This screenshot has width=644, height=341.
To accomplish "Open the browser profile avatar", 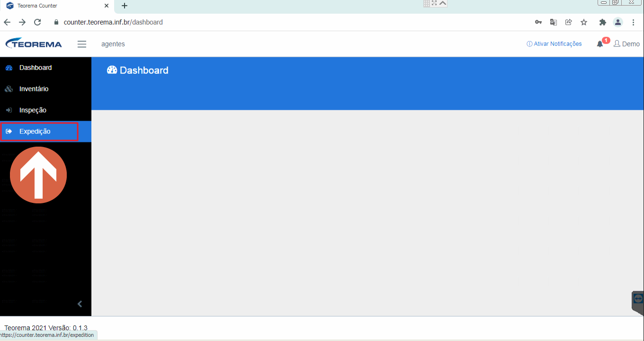I will (618, 22).
